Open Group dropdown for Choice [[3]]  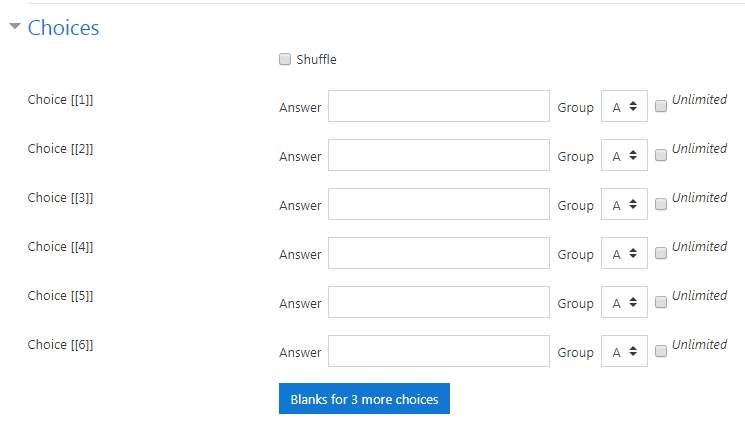(x=624, y=204)
